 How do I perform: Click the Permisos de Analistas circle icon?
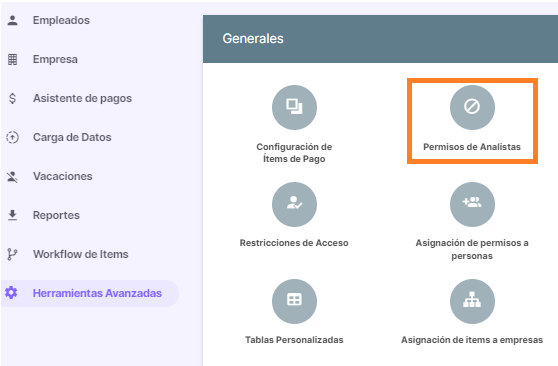click(472, 107)
